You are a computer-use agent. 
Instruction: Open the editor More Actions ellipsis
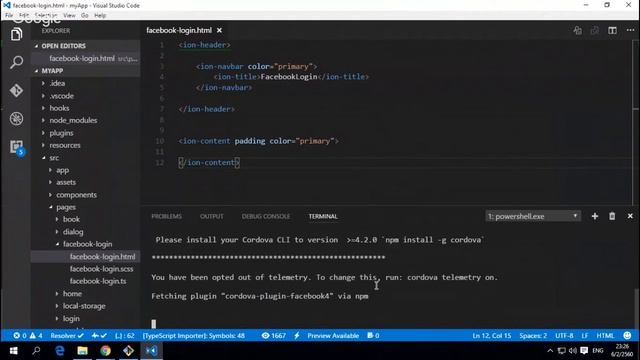[x=630, y=30]
